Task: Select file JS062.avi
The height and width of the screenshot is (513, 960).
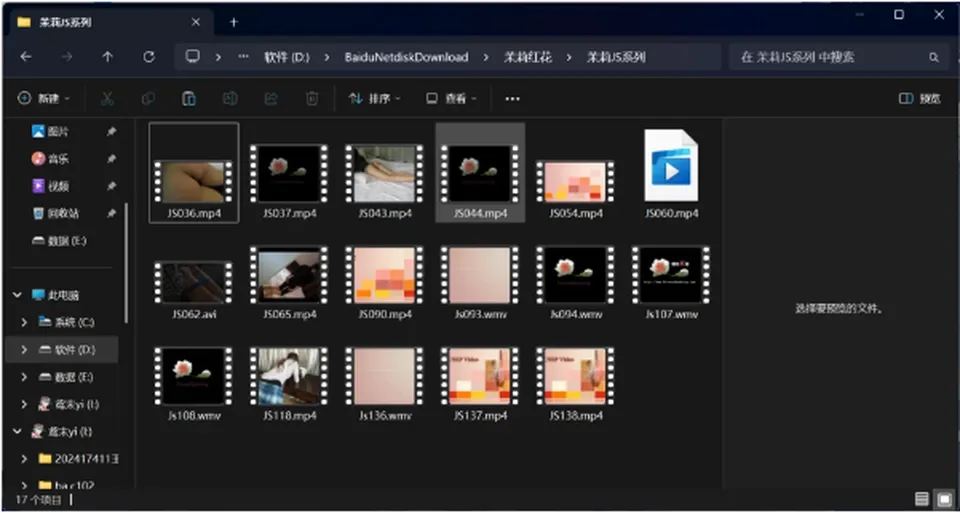Action: coord(193,290)
